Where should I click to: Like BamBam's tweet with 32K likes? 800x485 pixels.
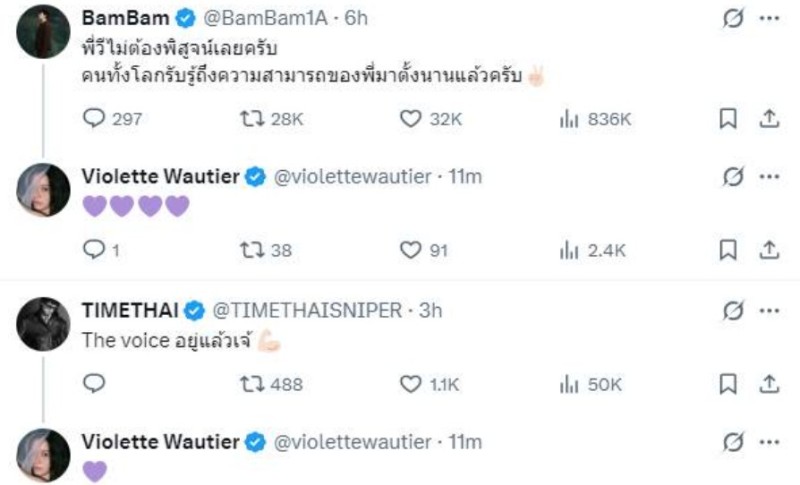[409, 118]
